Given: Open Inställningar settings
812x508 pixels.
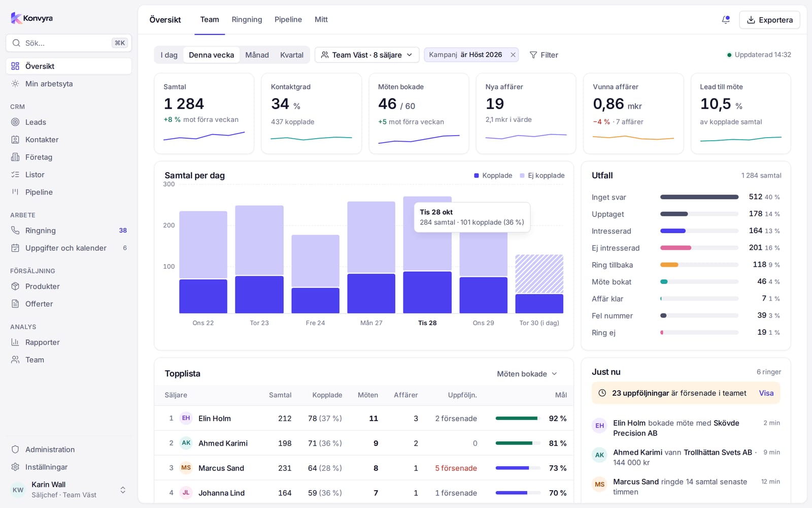Looking at the screenshot, I should point(69,467).
